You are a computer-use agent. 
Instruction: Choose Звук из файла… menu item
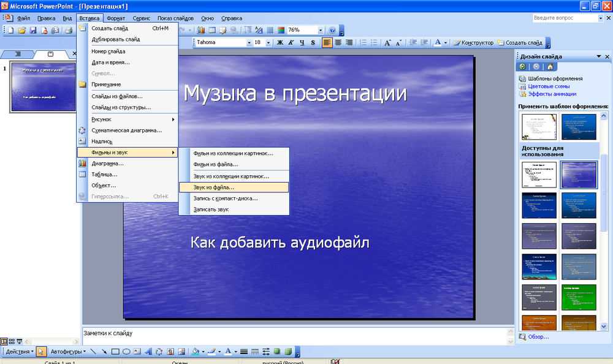pyautogui.click(x=234, y=188)
